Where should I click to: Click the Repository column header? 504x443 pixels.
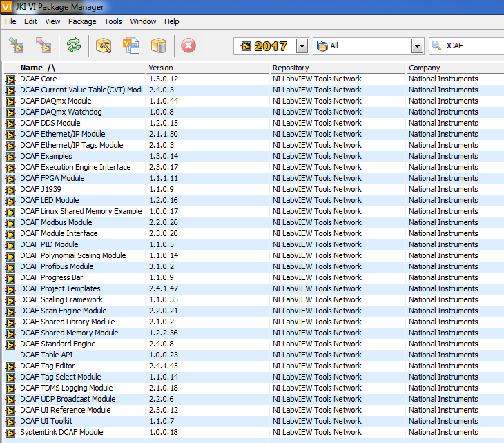[291, 68]
